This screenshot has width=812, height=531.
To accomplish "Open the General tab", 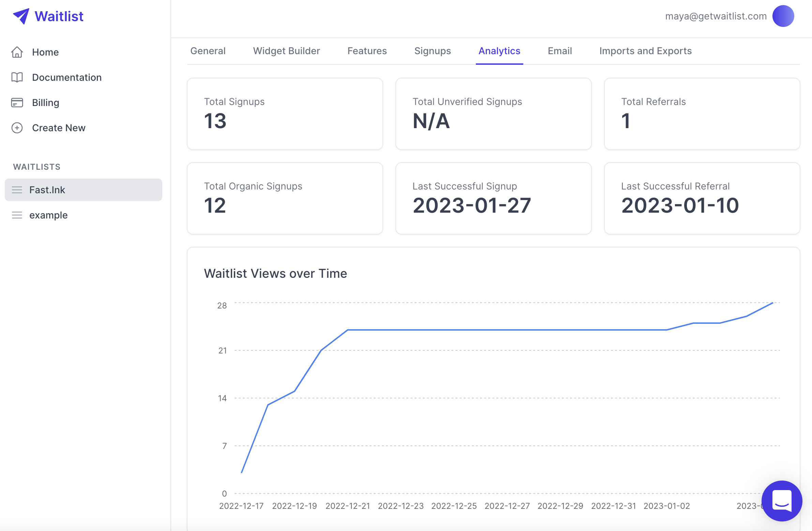I will click(x=208, y=51).
